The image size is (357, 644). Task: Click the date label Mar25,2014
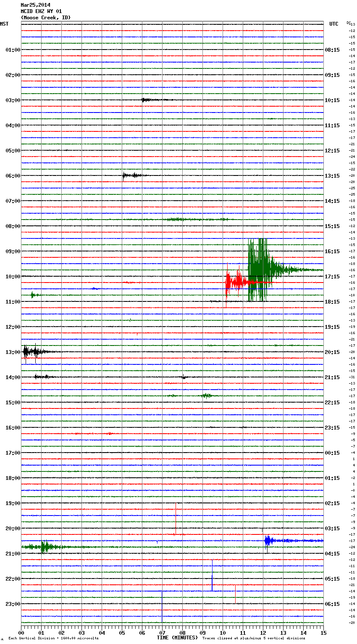(35, 5)
